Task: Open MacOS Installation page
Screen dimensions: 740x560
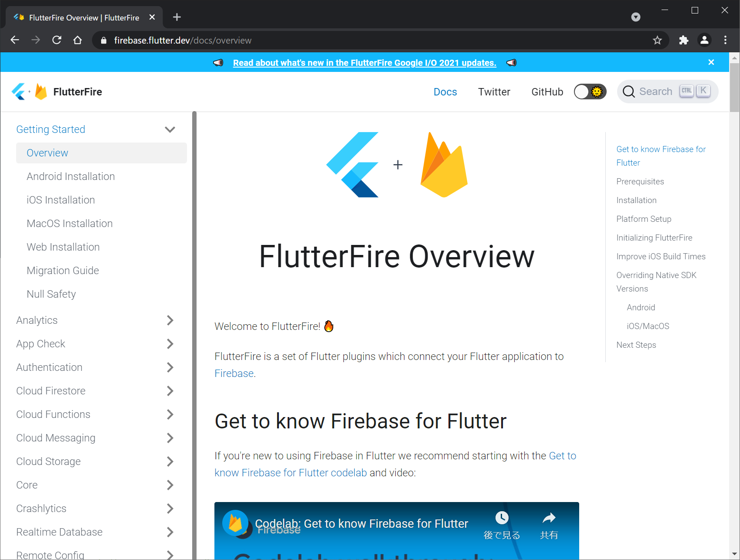Action: pos(70,224)
